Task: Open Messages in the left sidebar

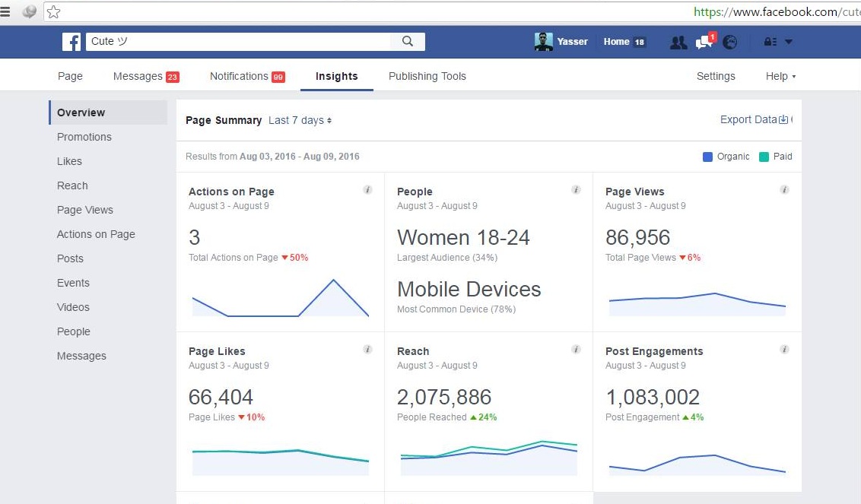Action: 81,356
